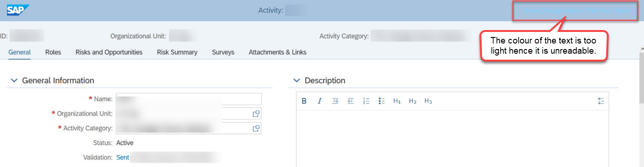The height and width of the screenshot is (167, 644).
Task: Insert bulleted list in Description
Action: (381, 101)
